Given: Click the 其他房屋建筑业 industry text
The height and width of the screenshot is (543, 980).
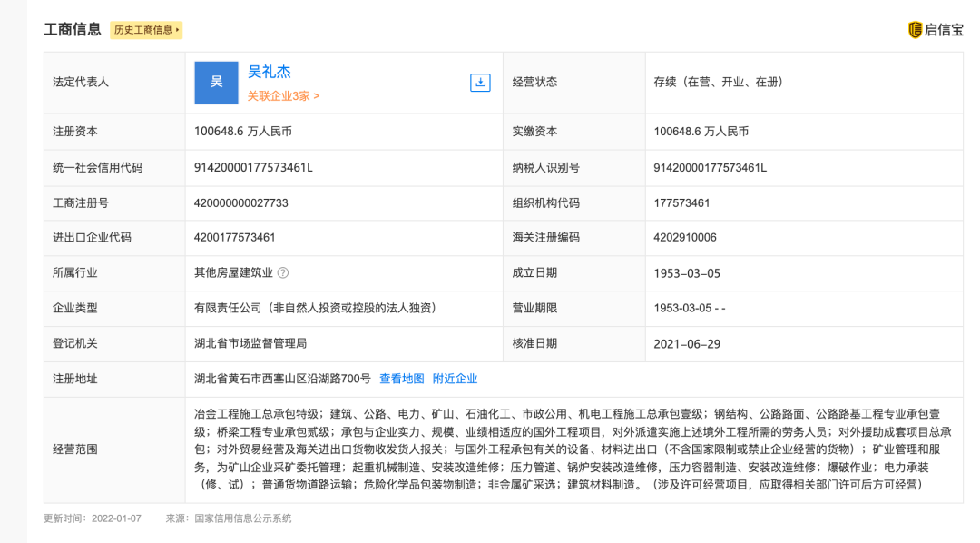Looking at the screenshot, I should point(233,272).
